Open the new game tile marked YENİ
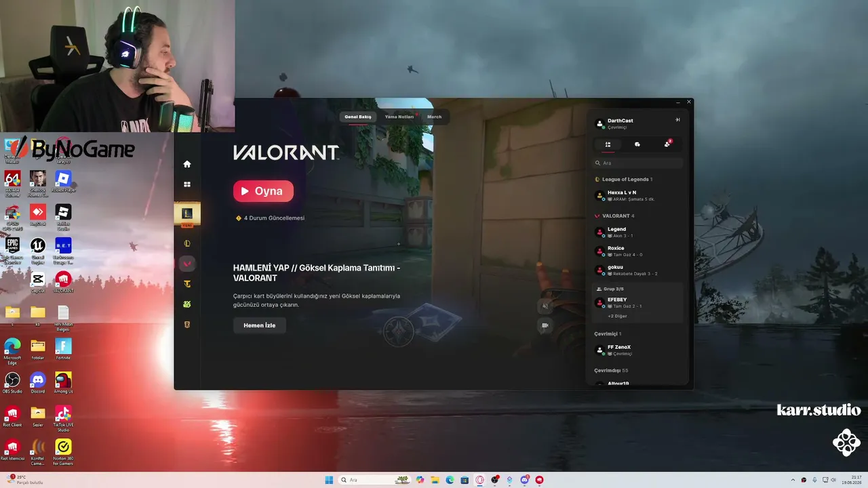Image resolution: width=868 pixels, height=488 pixels. pyautogui.click(x=187, y=216)
